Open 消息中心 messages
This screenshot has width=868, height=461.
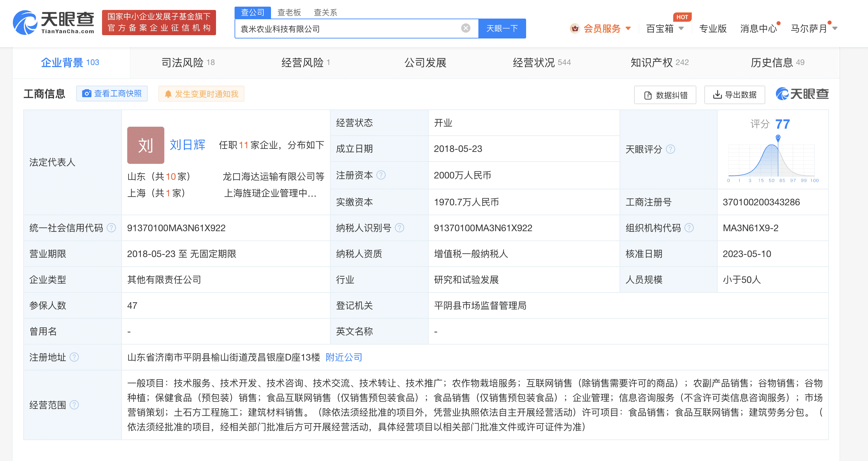pos(758,29)
